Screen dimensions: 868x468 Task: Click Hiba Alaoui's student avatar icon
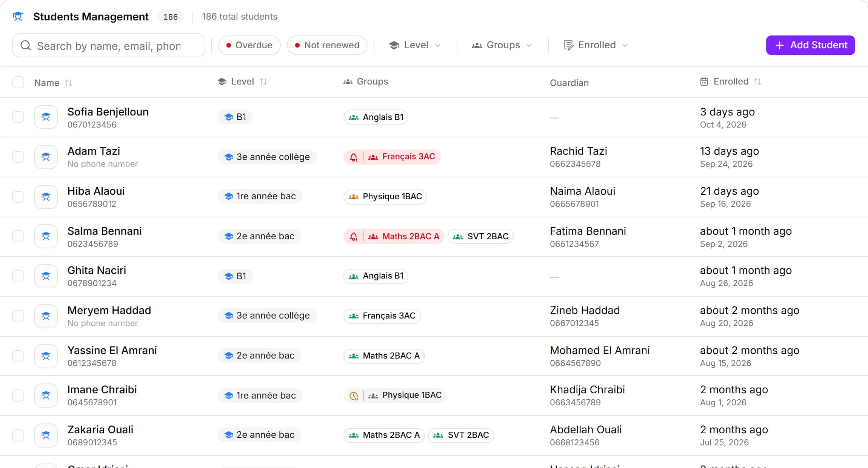(46, 197)
